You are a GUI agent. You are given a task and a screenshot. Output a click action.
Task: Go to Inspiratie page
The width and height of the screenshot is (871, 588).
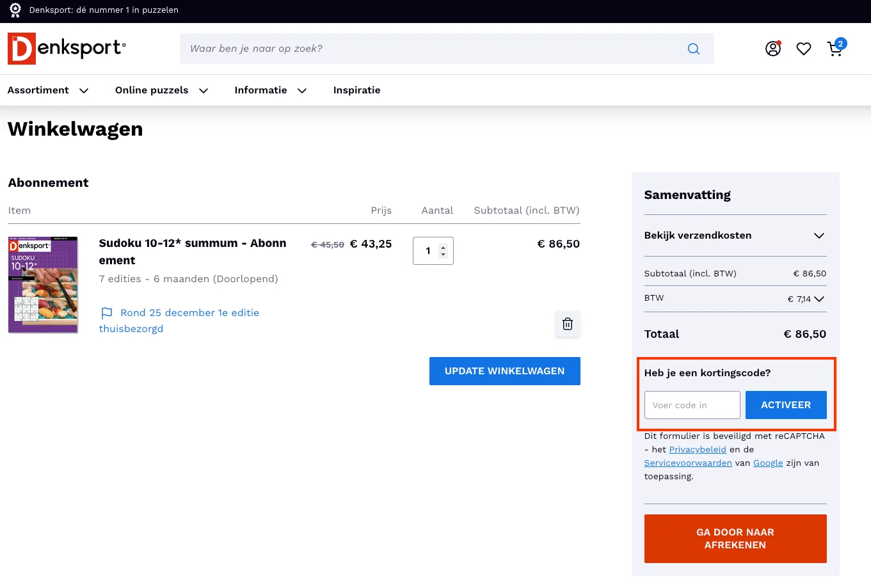coord(356,90)
